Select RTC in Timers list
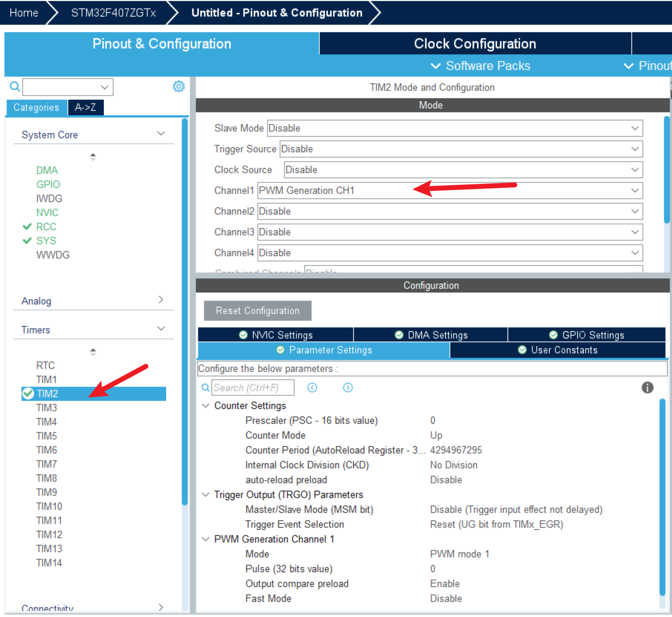Image resolution: width=672 pixels, height=617 pixels. pos(45,365)
